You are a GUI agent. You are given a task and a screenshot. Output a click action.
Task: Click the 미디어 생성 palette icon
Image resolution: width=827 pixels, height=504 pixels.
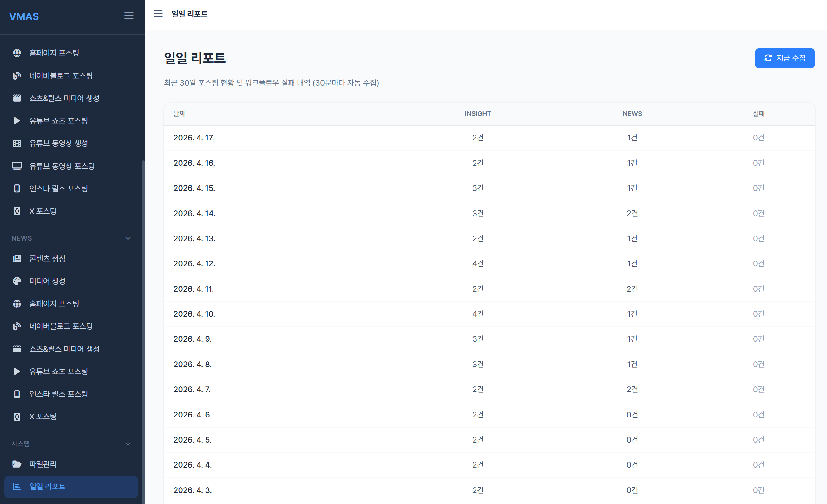(x=17, y=281)
